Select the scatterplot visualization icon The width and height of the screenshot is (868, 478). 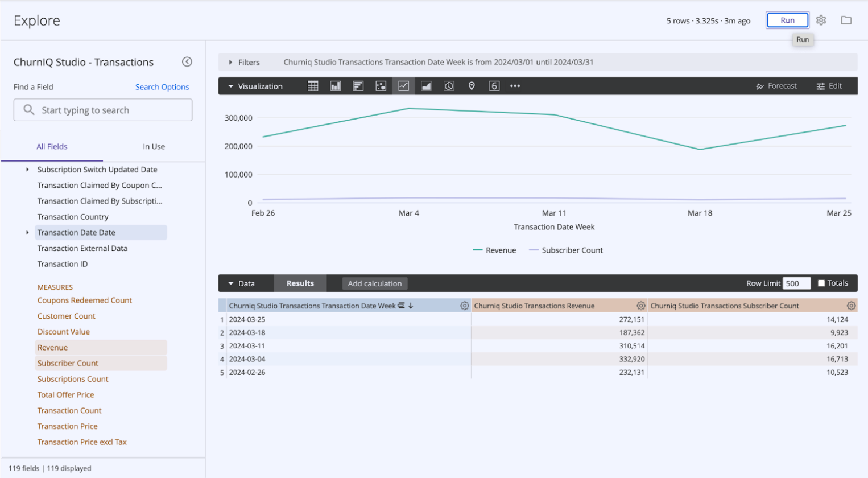tap(381, 86)
